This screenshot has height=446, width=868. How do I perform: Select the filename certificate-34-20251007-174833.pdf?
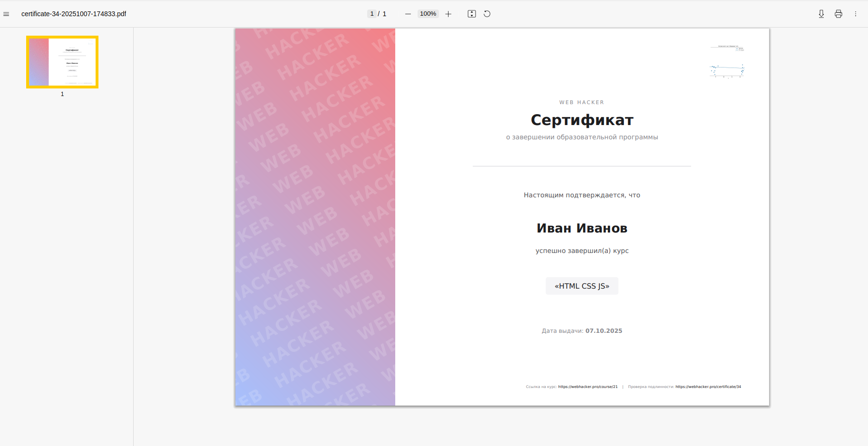click(73, 14)
